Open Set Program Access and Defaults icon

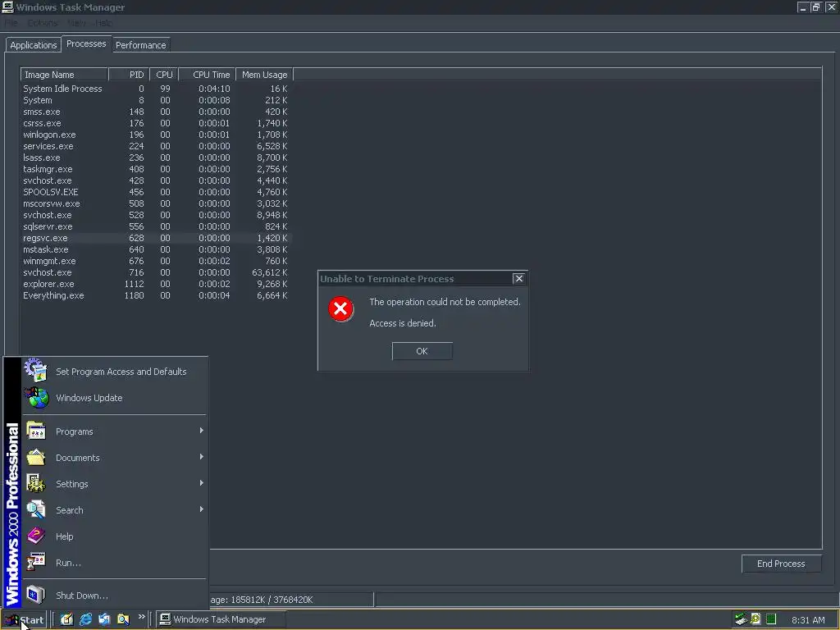coord(36,370)
